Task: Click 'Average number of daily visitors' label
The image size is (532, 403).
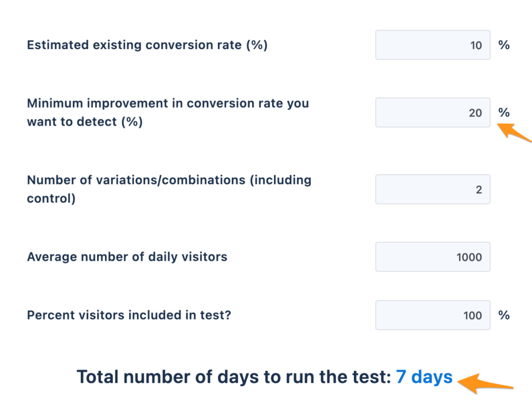Action: [x=127, y=257]
